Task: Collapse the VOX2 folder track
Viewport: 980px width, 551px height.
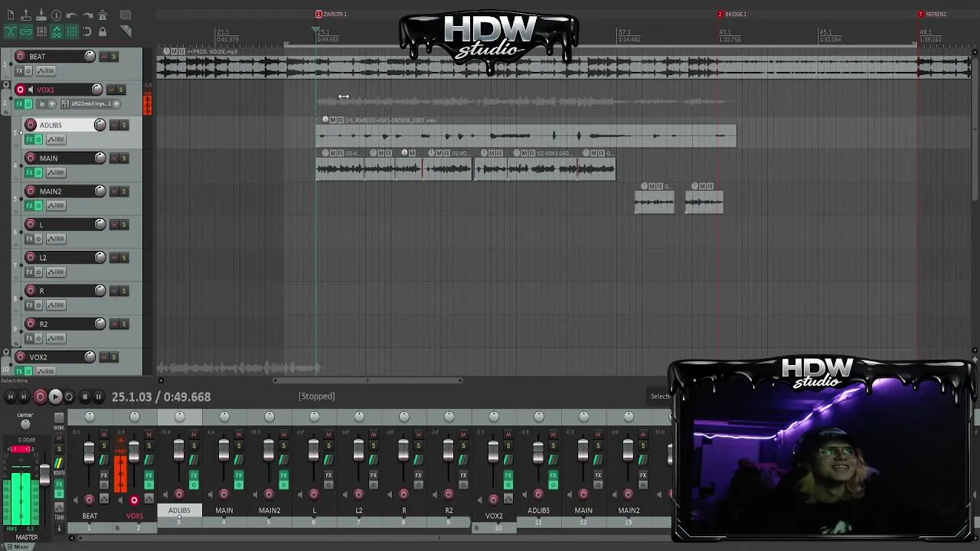Action: click(6, 353)
